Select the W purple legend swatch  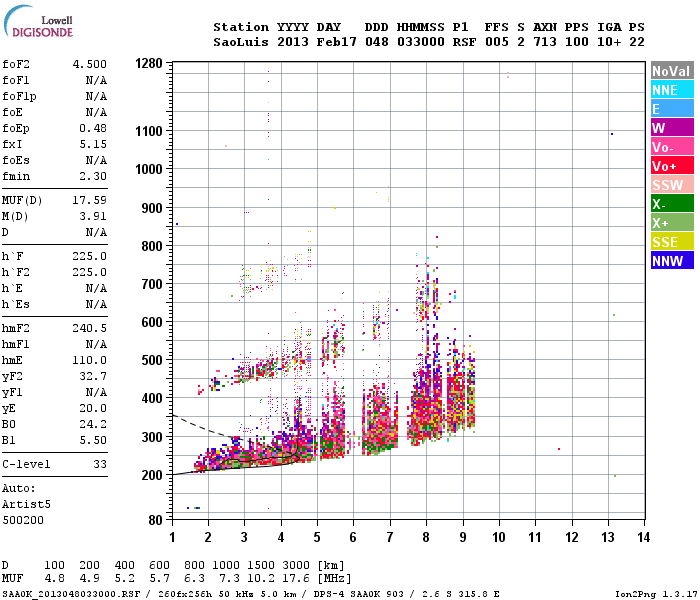pyautogui.click(x=672, y=128)
